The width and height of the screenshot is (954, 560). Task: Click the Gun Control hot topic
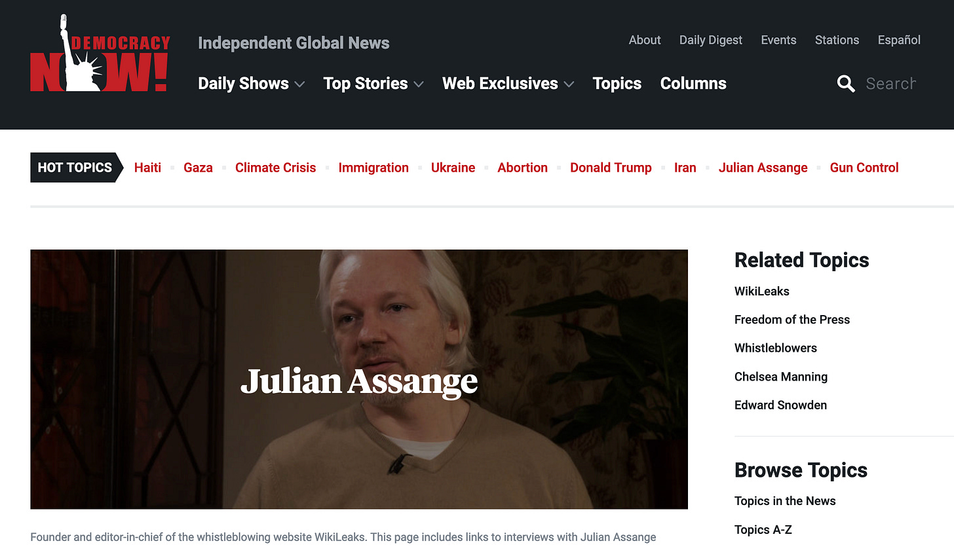(864, 168)
